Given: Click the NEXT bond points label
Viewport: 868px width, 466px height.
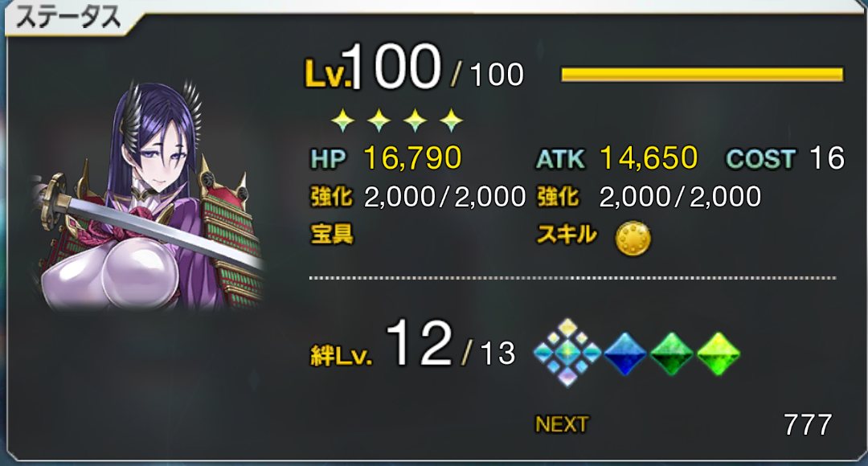Looking at the screenshot, I should pos(561,424).
